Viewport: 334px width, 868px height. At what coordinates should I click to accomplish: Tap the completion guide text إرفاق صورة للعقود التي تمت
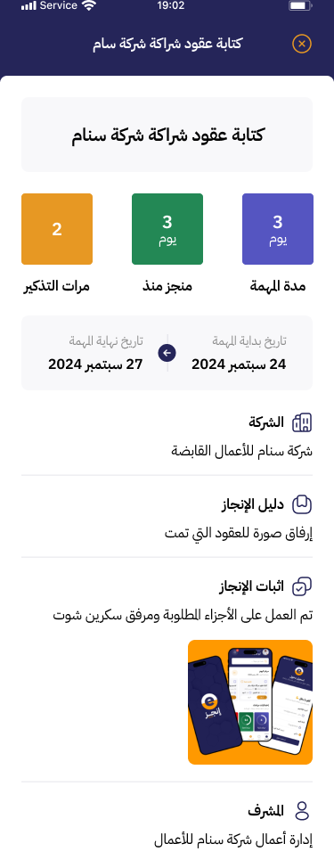point(239,533)
